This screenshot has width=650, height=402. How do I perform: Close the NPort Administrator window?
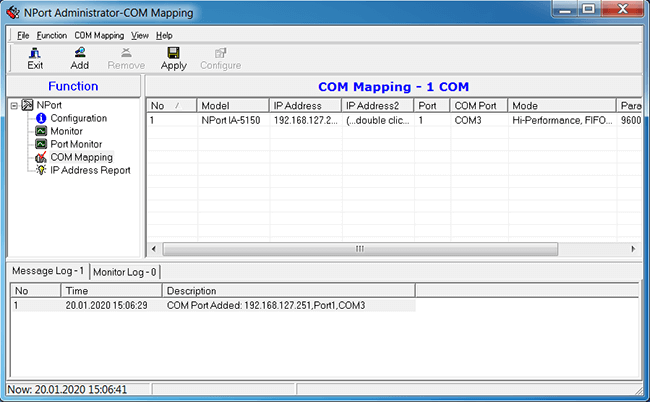(x=622, y=9)
